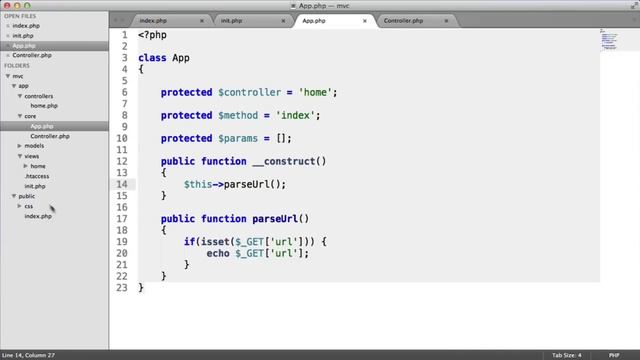Click line number 23 in the gutter
The image size is (640, 360).
[x=122, y=288]
